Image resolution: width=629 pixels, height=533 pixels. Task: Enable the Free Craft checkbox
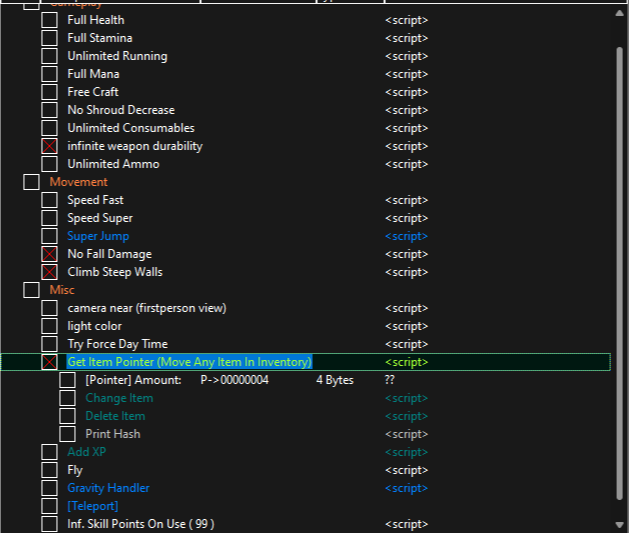[49, 92]
